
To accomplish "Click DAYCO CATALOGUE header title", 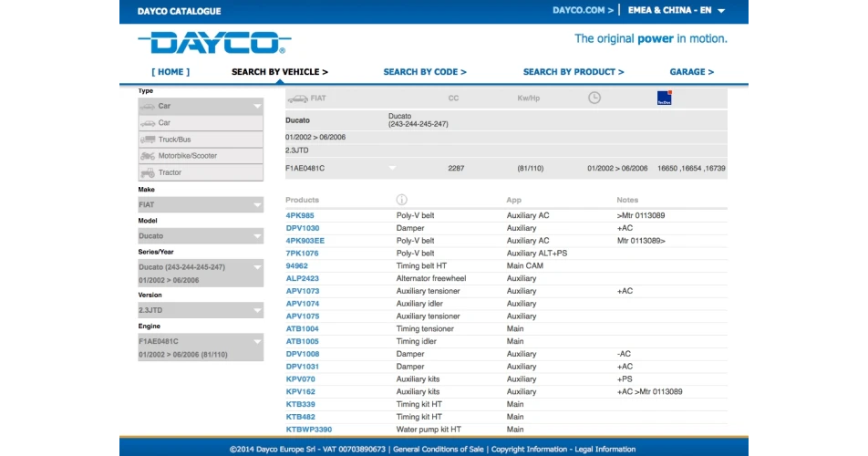I will tap(180, 11).
